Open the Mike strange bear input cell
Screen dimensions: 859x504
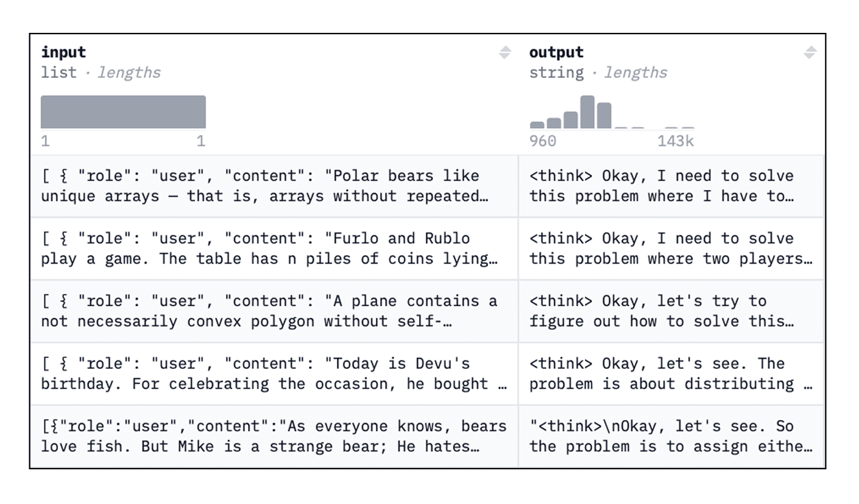pos(274,436)
